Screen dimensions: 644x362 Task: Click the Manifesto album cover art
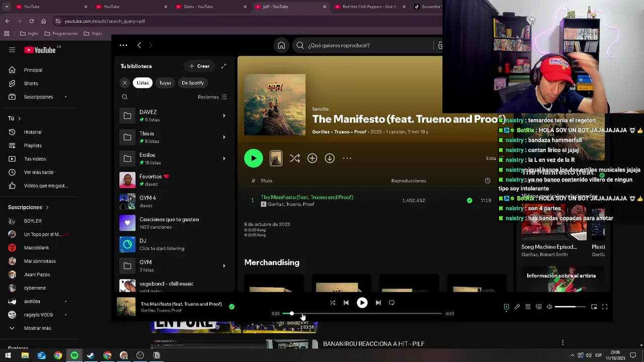(275, 105)
